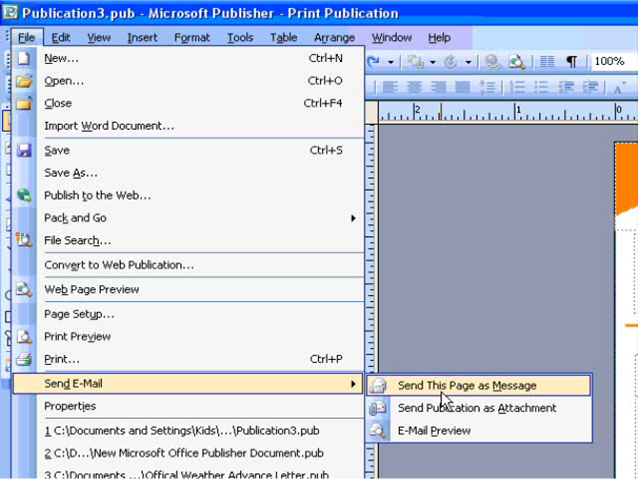Choose Send Publication as Attachment

click(479, 408)
